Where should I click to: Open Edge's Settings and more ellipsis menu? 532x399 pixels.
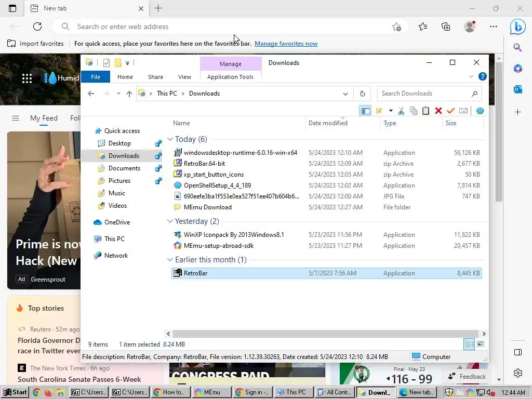click(494, 26)
